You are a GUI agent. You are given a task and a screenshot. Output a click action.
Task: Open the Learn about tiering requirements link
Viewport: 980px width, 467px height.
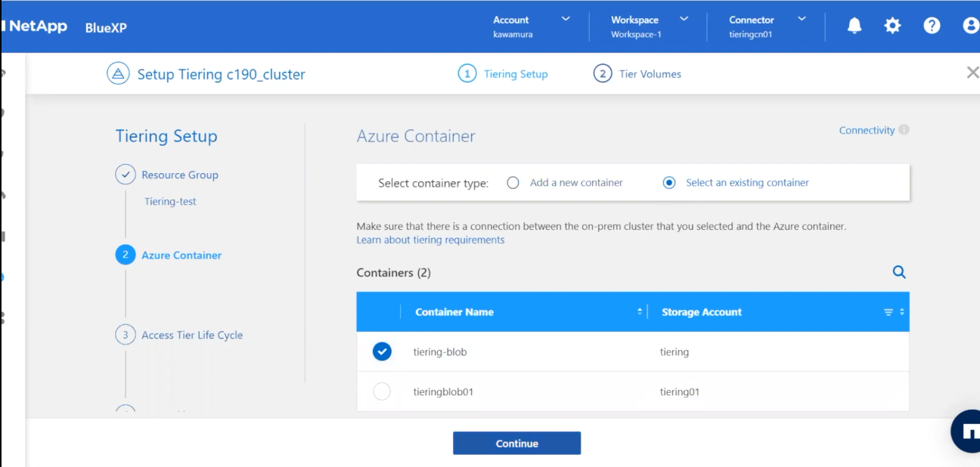430,240
